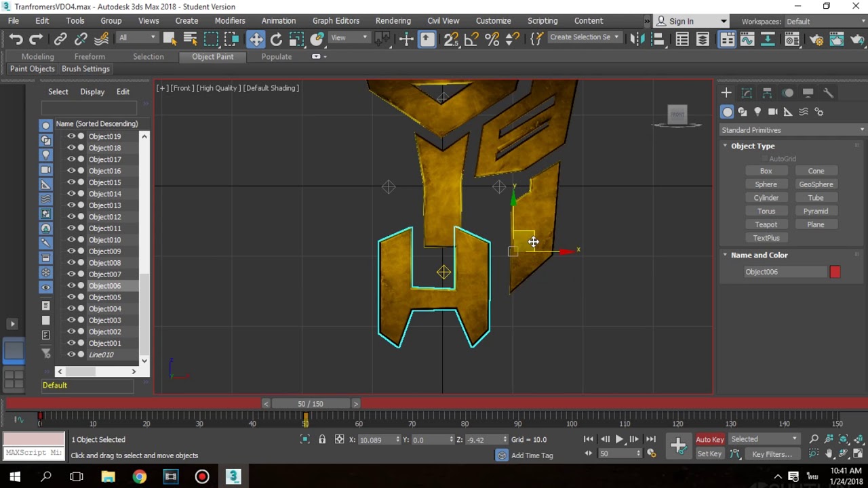Open Rendered Frame Window icon
This screenshot has height=488, width=868.
click(836, 39)
